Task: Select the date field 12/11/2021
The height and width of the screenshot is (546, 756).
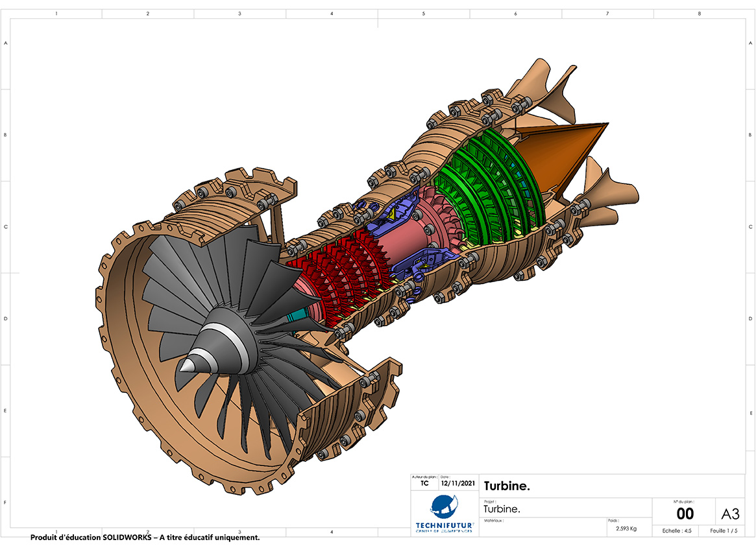Action: pos(457,483)
